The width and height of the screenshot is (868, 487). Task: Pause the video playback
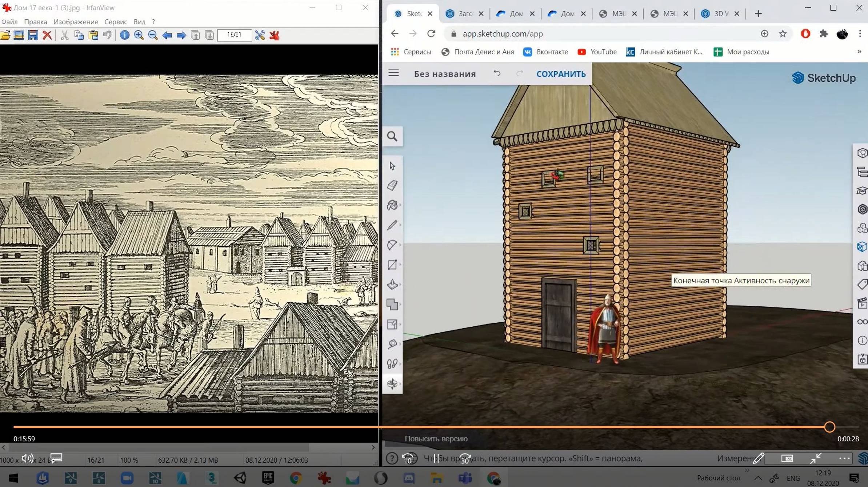(436, 459)
